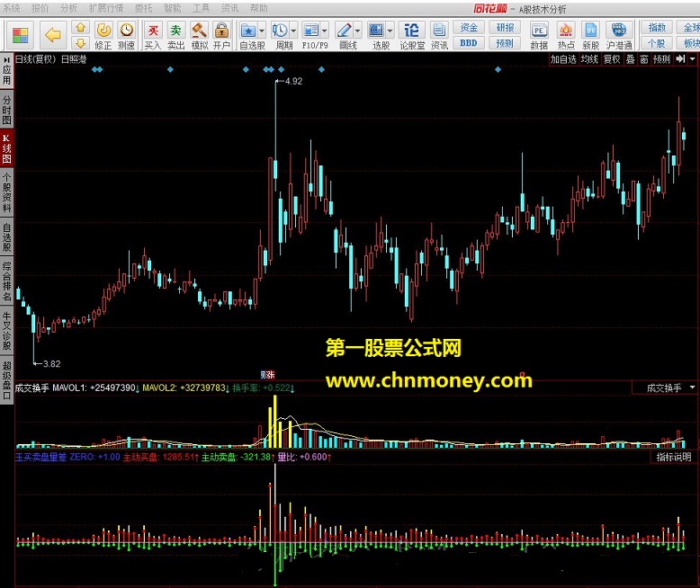Toggle the 叠 overlay option
Image resolution: width=700 pixels, height=588 pixels.
pos(631,58)
